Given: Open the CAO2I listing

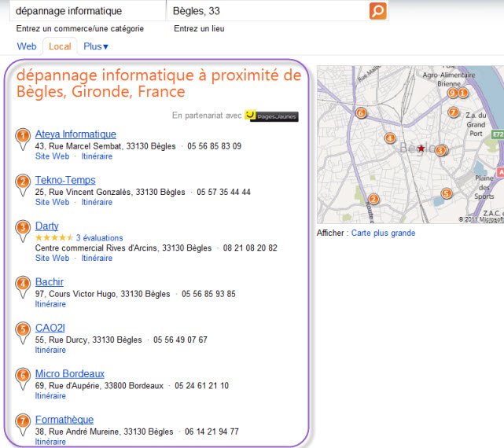Looking at the screenshot, I should click(50, 328).
